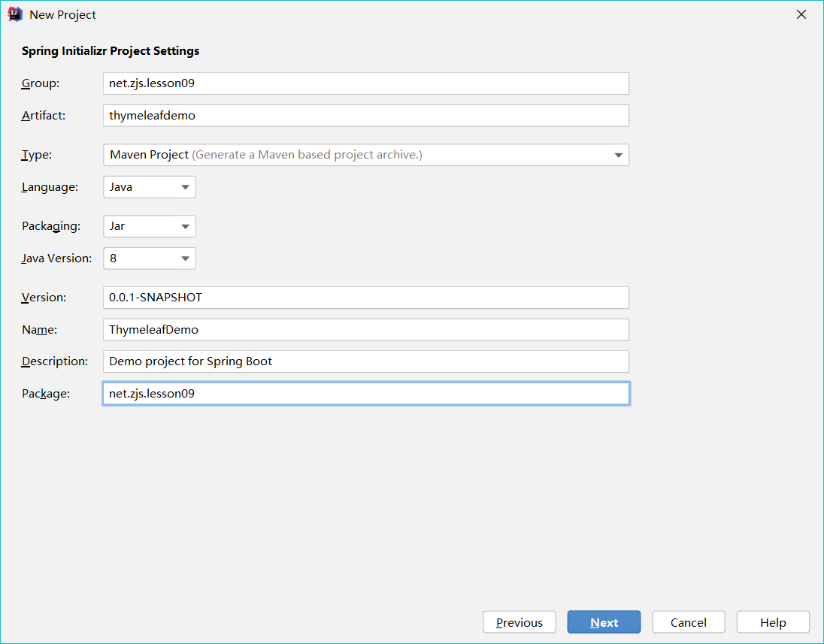Click the Language label

pos(50,187)
